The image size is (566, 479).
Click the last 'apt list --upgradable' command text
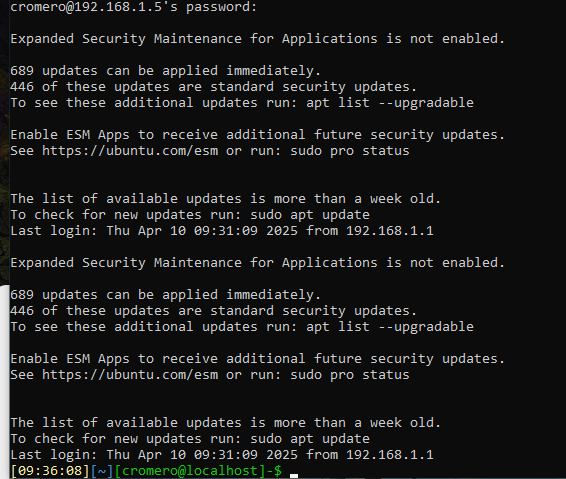[390, 327]
